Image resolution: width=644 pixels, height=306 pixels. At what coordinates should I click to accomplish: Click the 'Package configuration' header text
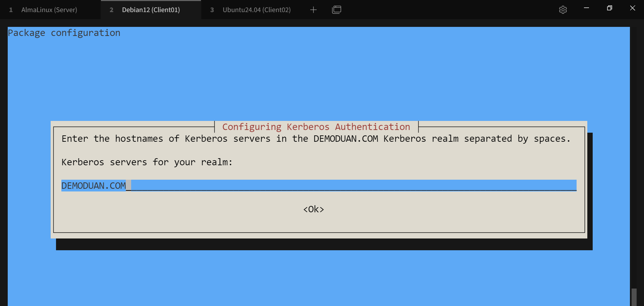point(64,33)
